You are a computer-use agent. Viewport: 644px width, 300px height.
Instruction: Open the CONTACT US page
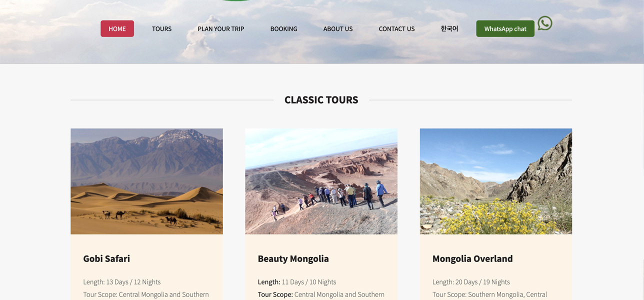pyautogui.click(x=396, y=28)
